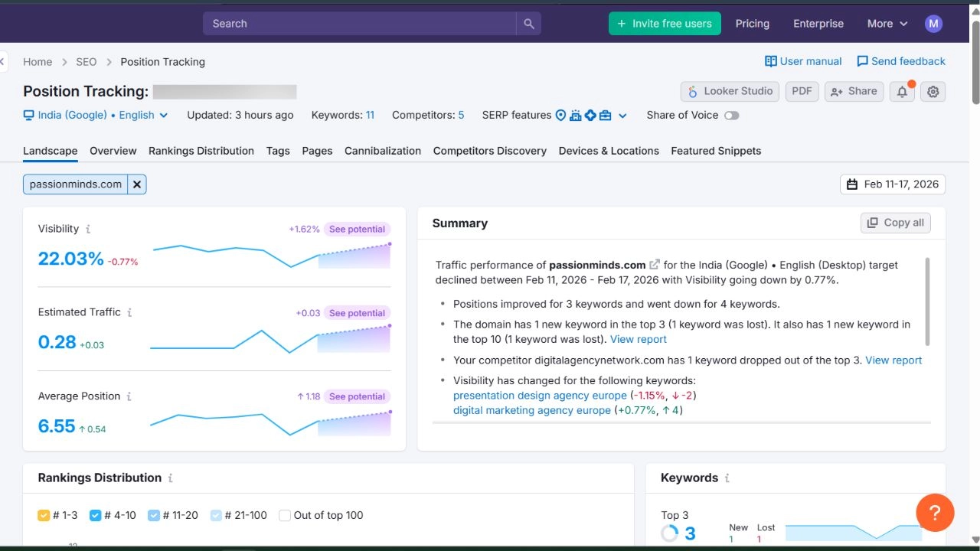Viewport: 980px width, 551px height.
Task: Click the location pin SERP feature icon
Action: [x=560, y=115]
